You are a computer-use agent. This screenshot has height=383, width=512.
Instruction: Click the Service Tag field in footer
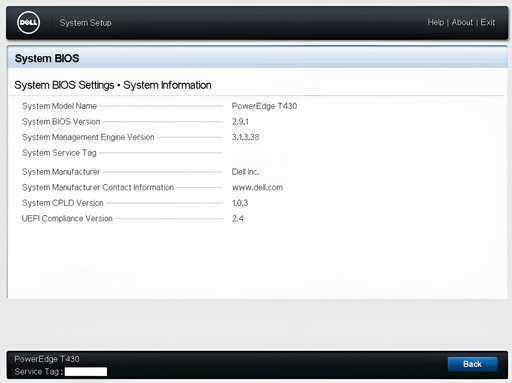coord(86,372)
